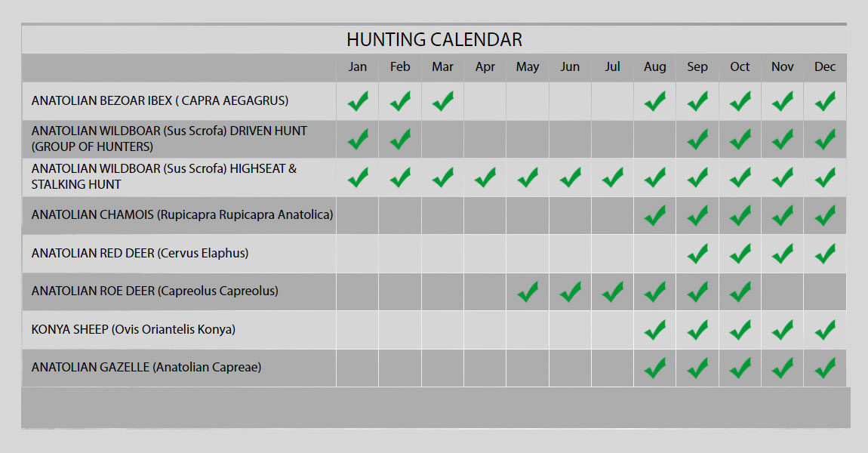Click the Konya Sheep December checkmark
This screenshot has height=453, width=868.
click(825, 329)
